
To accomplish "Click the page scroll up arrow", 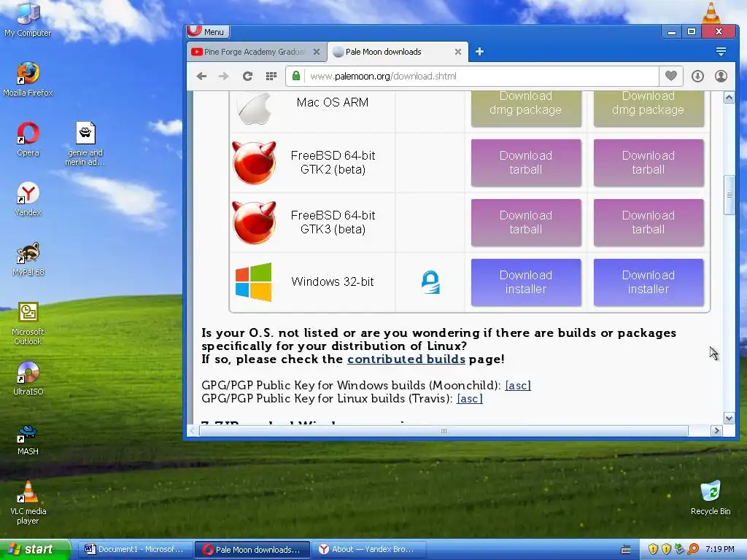I will pos(729,98).
